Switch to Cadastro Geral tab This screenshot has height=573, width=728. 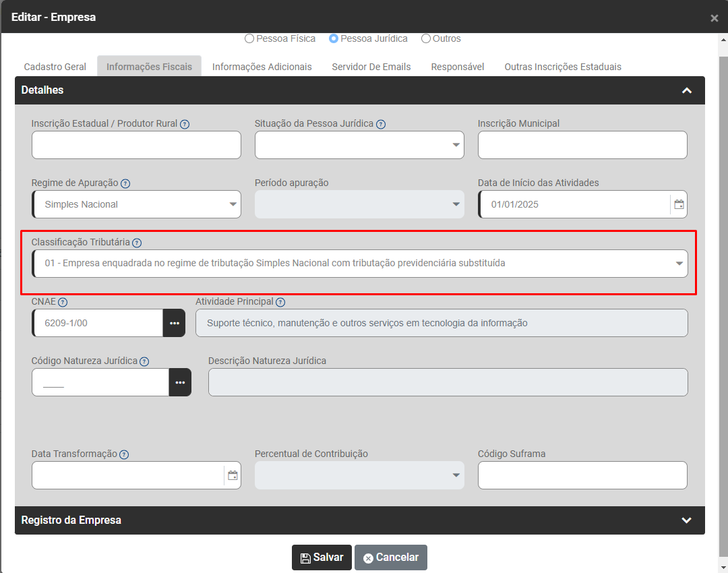pos(55,67)
